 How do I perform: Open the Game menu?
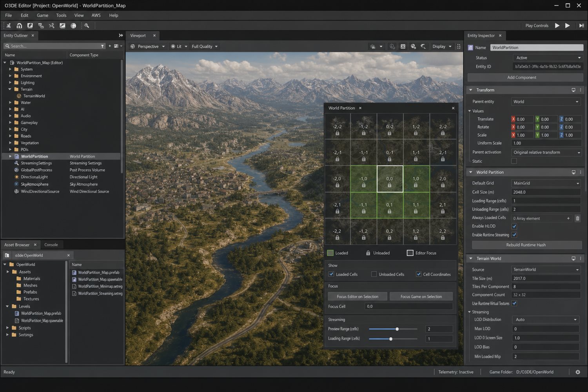[x=43, y=15]
